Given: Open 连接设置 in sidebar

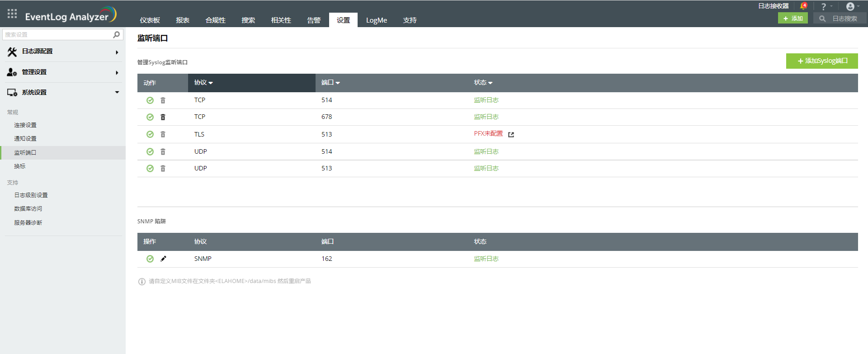Looking at the screenshot, I should (25, 125).
